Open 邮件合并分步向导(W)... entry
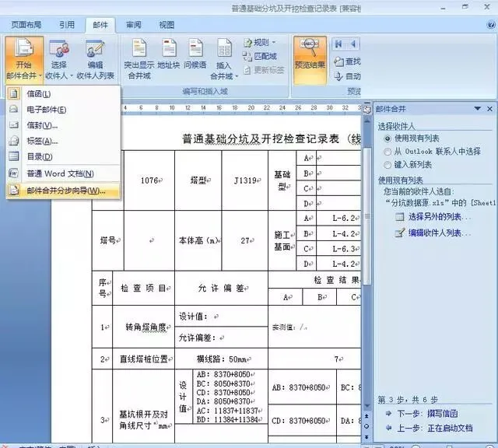Viewport: 498px width, 448px height. pos(63,191)
